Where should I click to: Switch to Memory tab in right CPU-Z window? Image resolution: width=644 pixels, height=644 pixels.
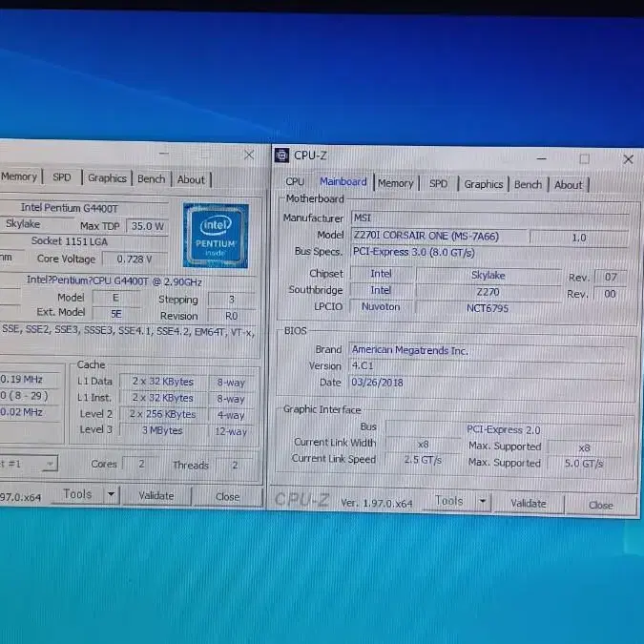coord(396,183)
